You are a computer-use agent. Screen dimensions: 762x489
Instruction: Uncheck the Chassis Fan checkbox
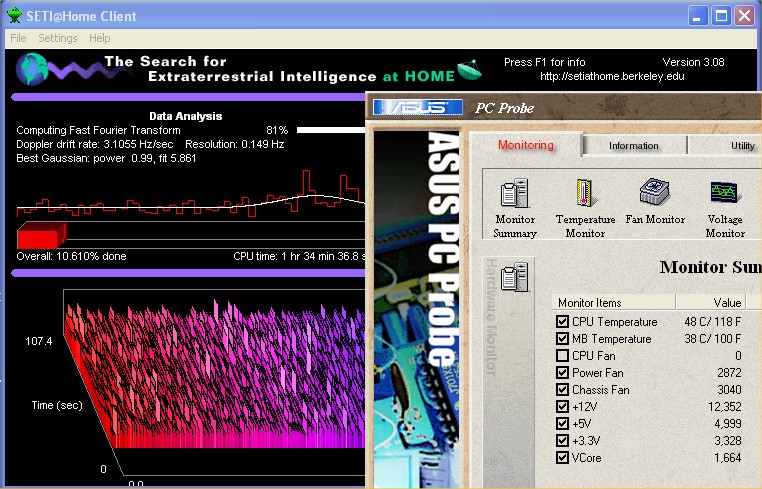tap(562, 389)
